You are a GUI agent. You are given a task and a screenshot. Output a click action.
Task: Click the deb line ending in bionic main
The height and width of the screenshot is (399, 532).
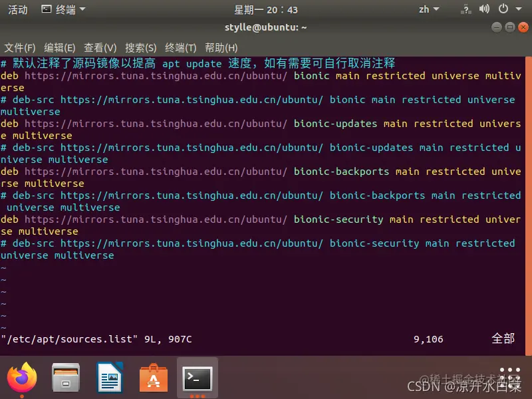click(x=261, y=81)
